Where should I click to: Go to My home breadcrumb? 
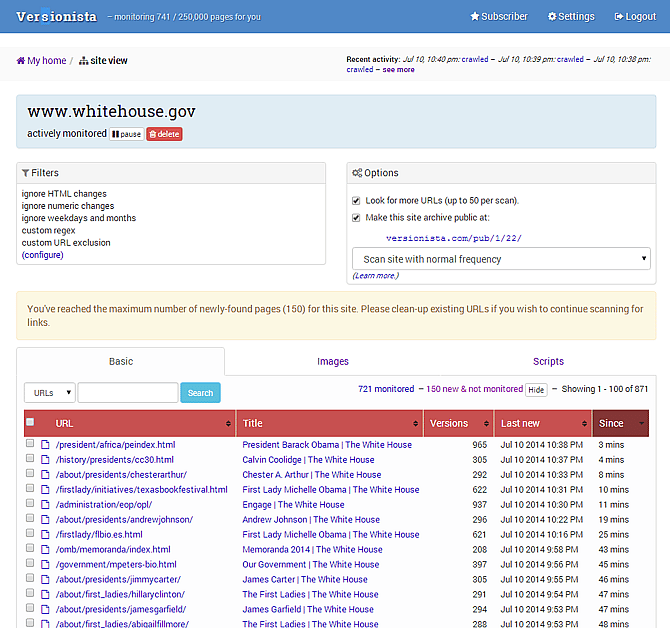tap(41, 61)
